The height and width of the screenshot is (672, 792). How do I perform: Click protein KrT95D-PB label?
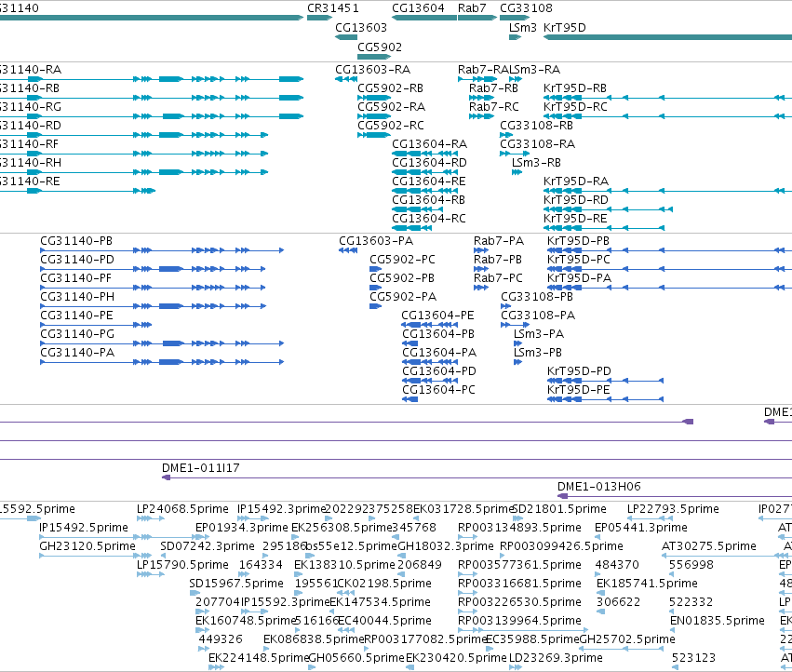pyautogui.click(x=578, y=241)
